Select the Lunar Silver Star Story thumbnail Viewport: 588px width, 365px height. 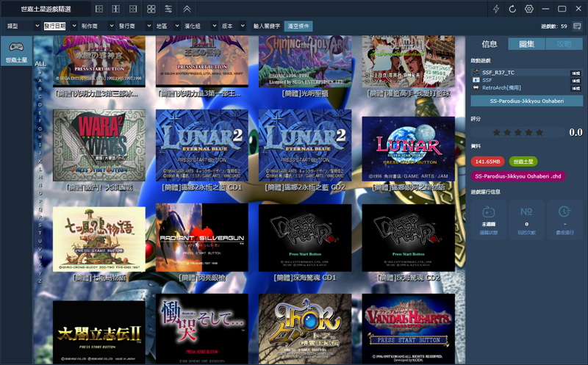[409, 149]
